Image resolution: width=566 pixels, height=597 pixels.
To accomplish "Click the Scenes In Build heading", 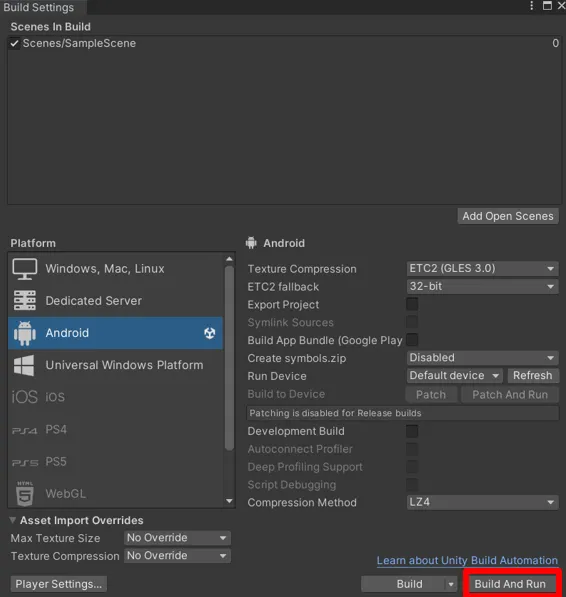I will 51,27.
